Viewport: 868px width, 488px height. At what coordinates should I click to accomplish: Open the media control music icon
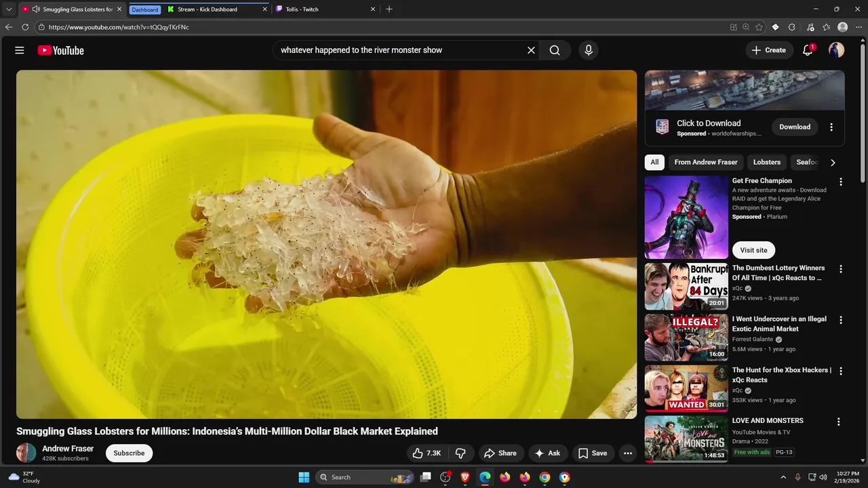coord(810,27)
